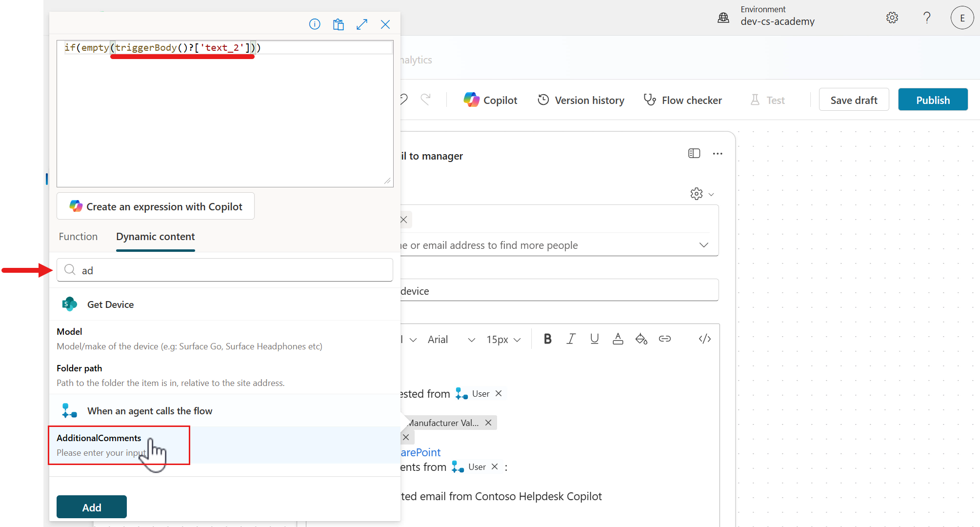
Task: Run the Flow checker
Action: point(682,100)
